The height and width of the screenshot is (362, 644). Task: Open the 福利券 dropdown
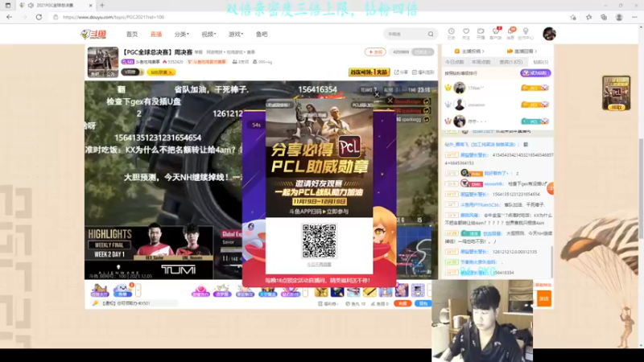click(328, 304)
